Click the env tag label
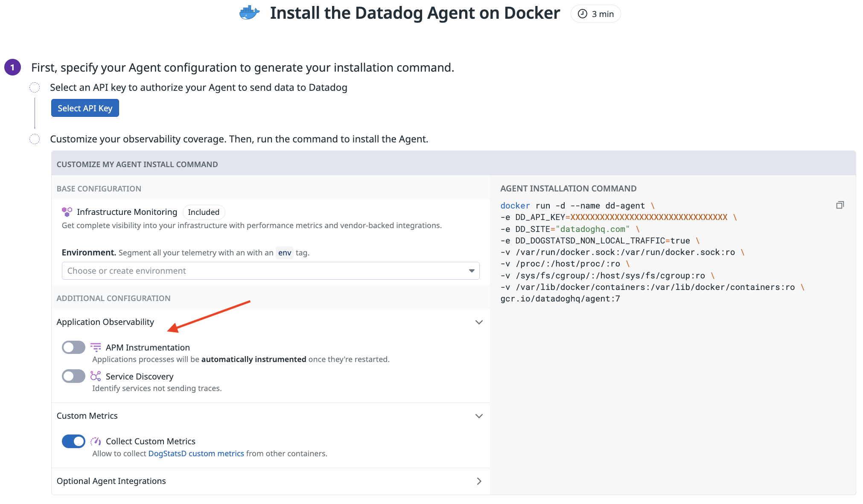 coord(285,253)
